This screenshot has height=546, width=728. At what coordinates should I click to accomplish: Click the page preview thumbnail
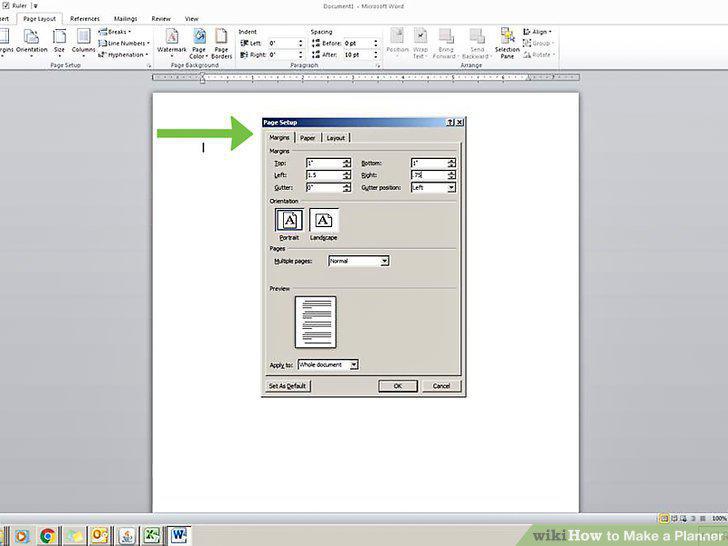click(x=316, y=322)
